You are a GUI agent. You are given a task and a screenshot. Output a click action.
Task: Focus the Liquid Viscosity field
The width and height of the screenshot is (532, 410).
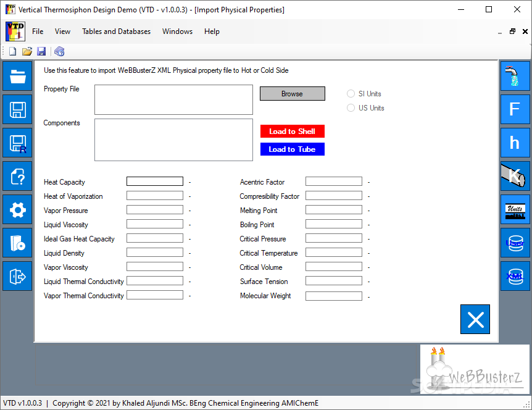point(155,224)
